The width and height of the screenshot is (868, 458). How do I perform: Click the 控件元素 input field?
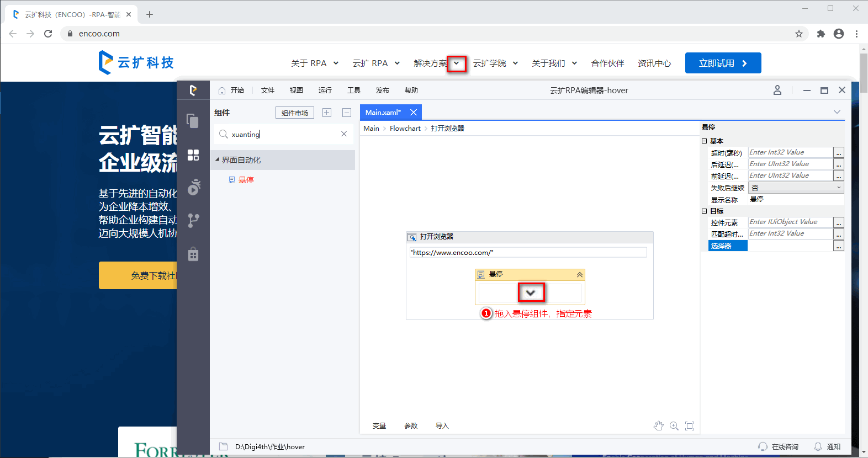tap(790, 222)
